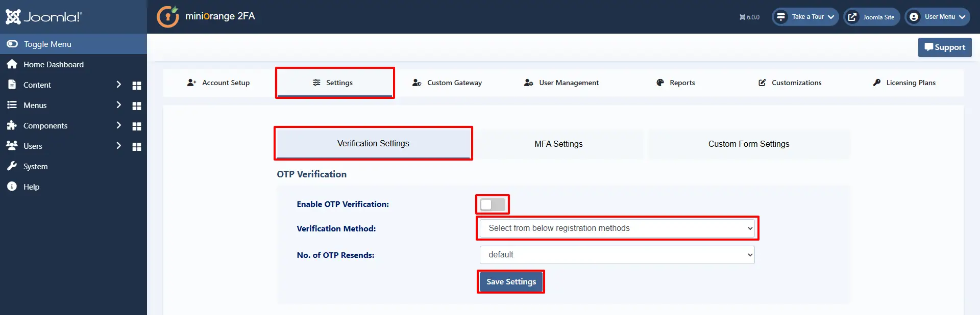Screen dimensions: 980x315
Task: Click the OTP Verification heading
Action: (x=312, y=174)
